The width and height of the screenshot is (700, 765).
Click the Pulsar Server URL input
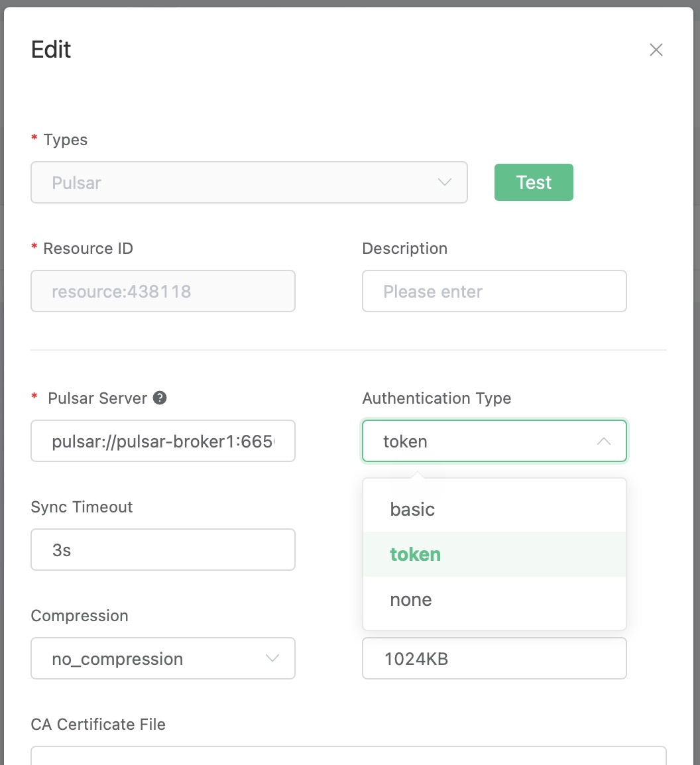(x=163, y=441)
